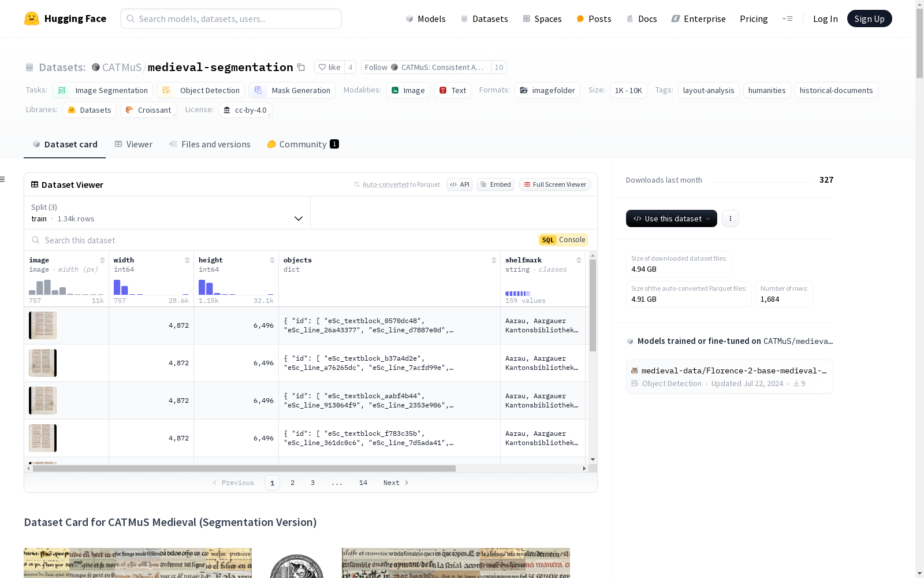
Task: Select the Text modality tag
Action: pyautogui.click(x=453, y=90)
